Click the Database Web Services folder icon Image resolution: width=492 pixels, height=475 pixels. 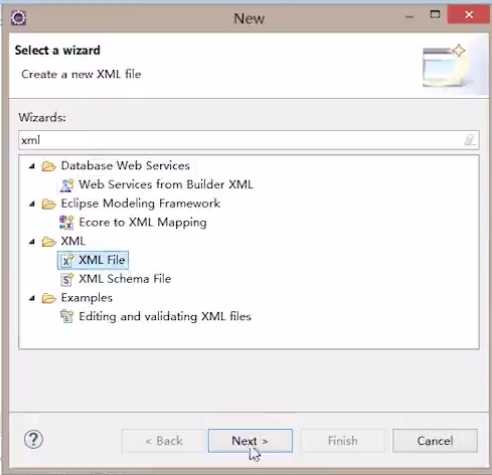[49, 166]
